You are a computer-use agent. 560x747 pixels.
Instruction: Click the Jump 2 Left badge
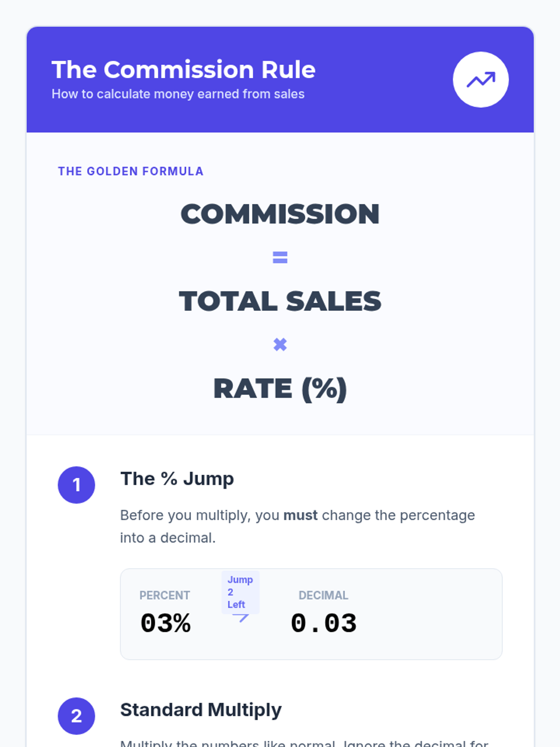coord(240,592)
